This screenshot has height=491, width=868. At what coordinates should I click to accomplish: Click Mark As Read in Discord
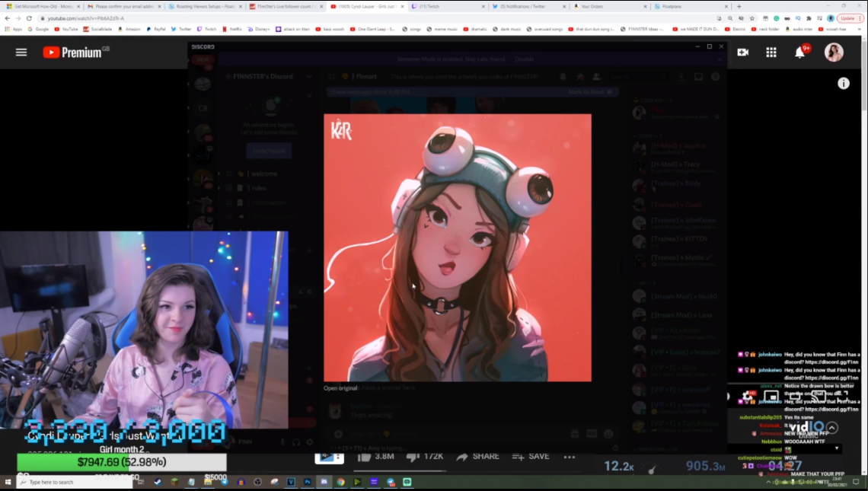(x=589, y=92)
